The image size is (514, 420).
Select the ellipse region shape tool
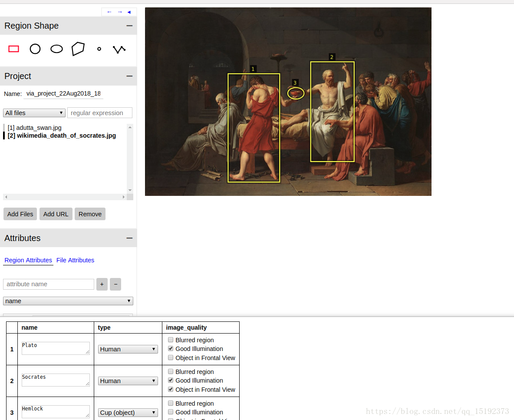(57, 49)
